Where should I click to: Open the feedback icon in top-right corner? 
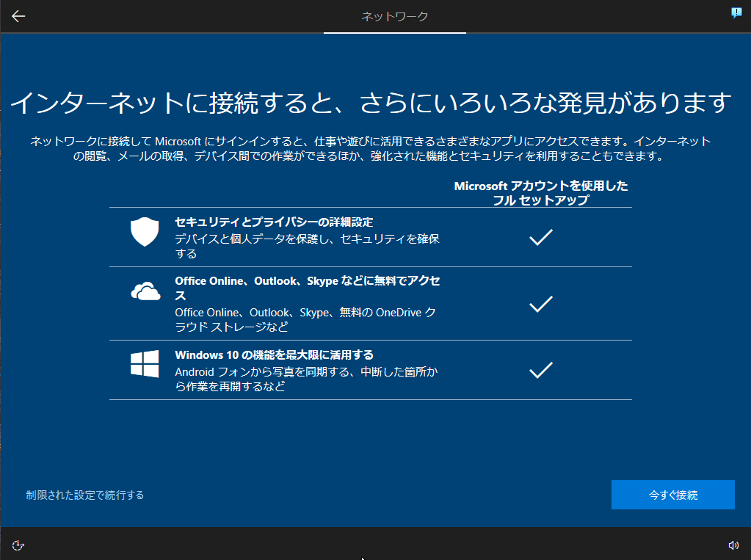coord(736,13)
